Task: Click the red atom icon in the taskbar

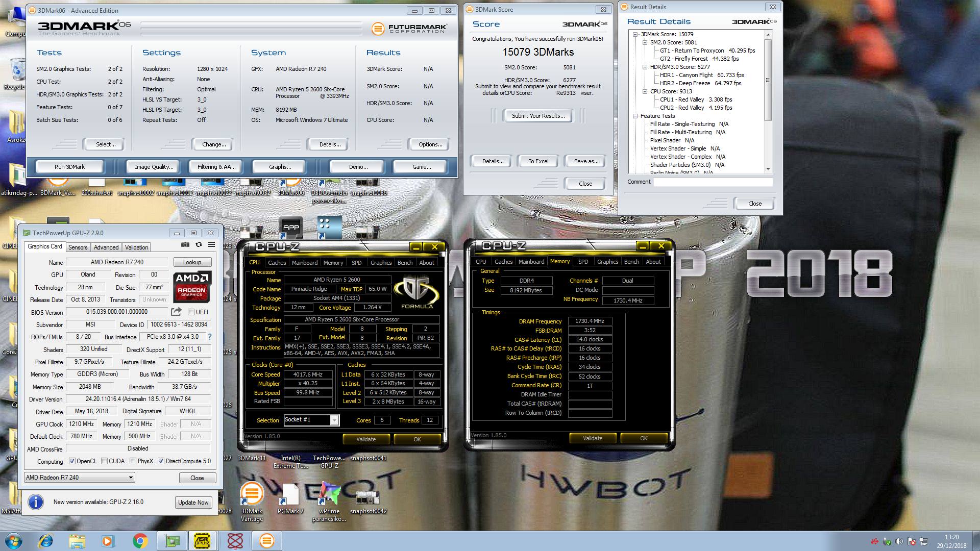Action: [235, 541]
